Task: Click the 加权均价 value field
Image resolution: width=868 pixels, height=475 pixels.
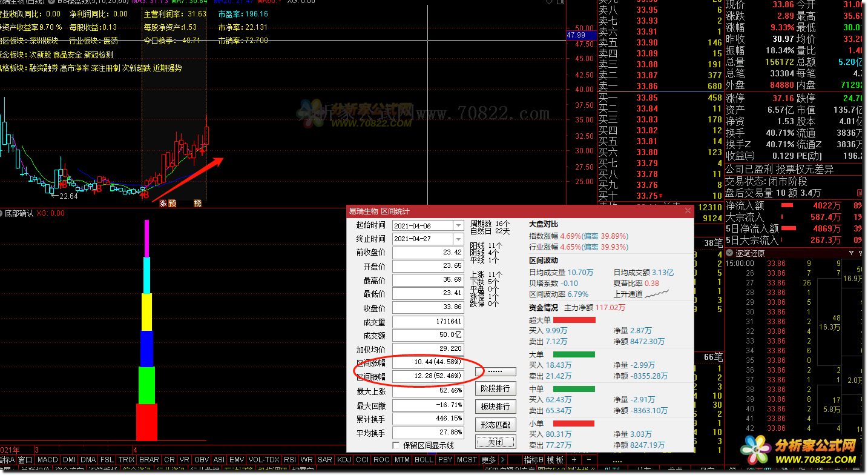Action: [x=428, y=350]
